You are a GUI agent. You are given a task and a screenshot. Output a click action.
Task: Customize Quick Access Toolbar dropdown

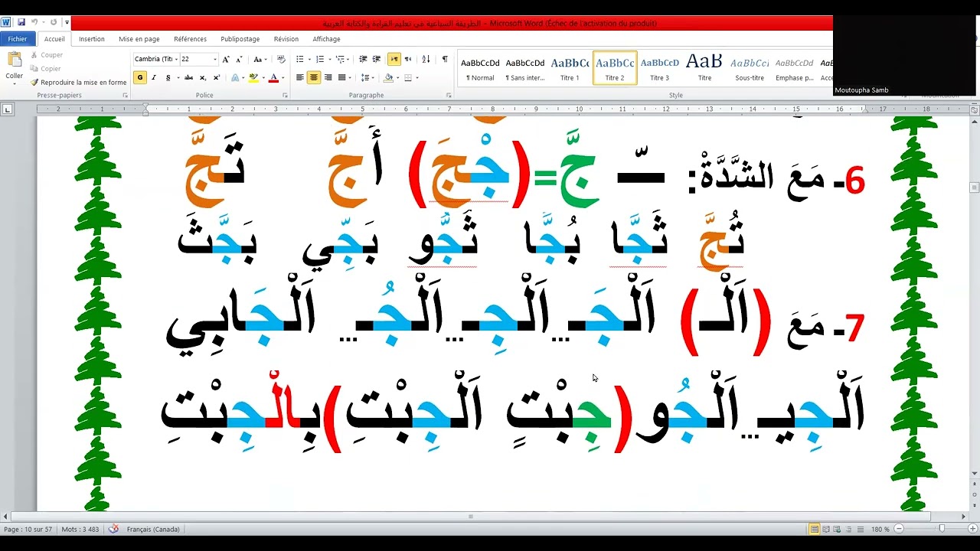pyautogui.click(x=67, y=23)
